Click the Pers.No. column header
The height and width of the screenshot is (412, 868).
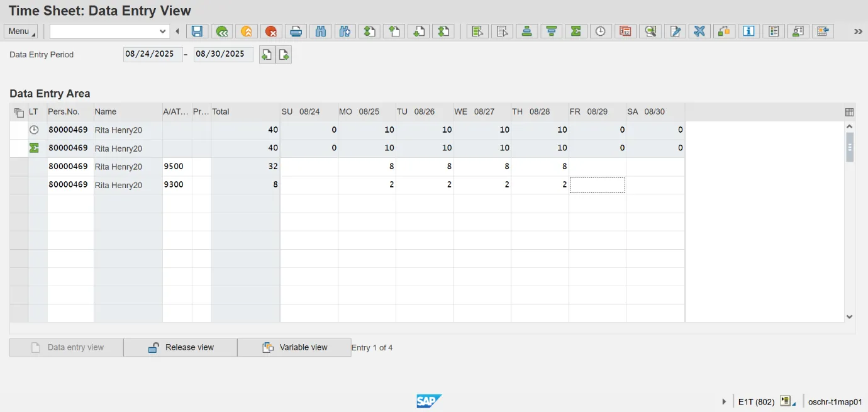[x=70, y=112]
